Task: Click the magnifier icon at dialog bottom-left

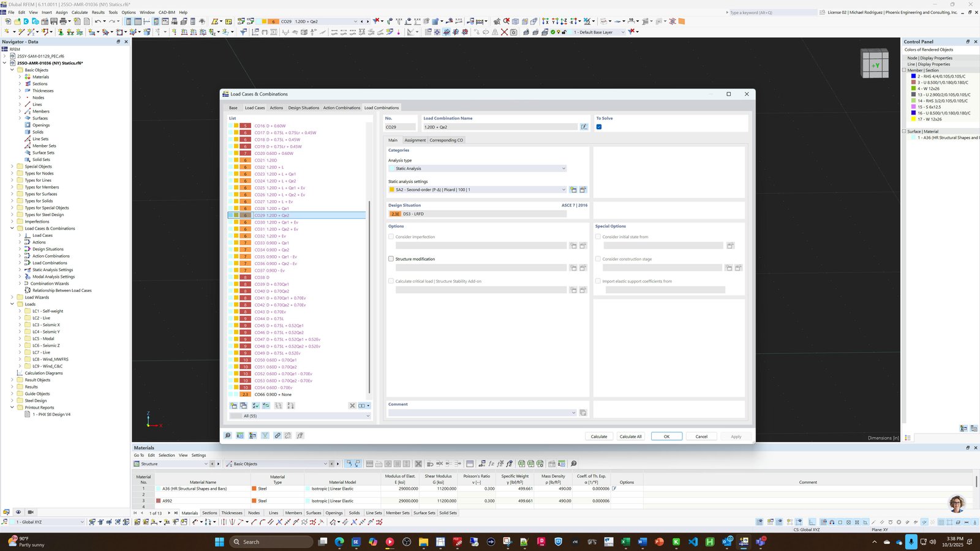Action: coord(228,436)
